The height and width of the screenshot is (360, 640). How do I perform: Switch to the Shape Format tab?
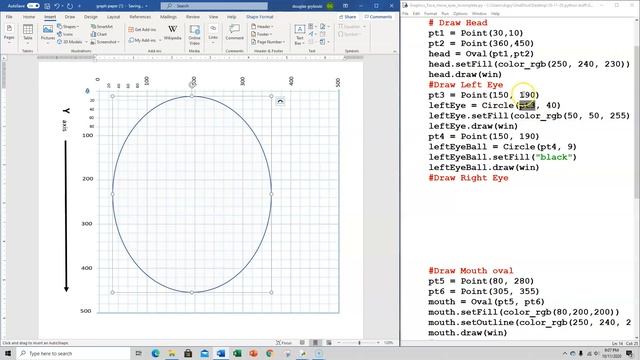point(260,17)
